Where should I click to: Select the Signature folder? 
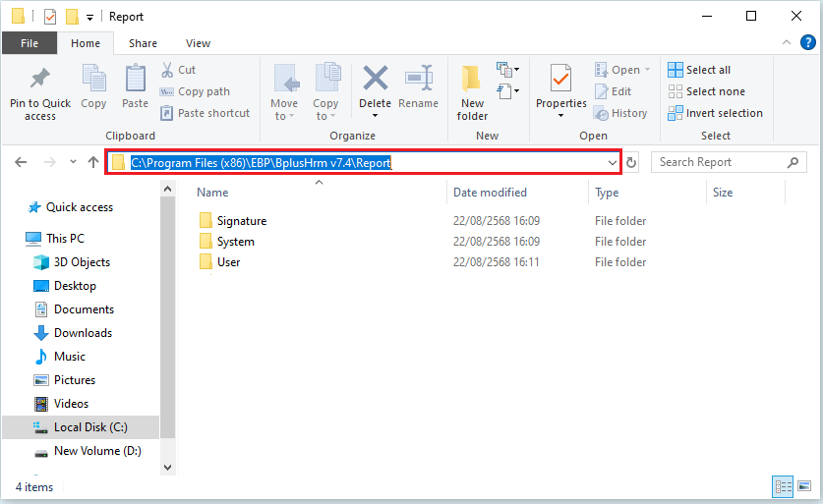point(241,221)
